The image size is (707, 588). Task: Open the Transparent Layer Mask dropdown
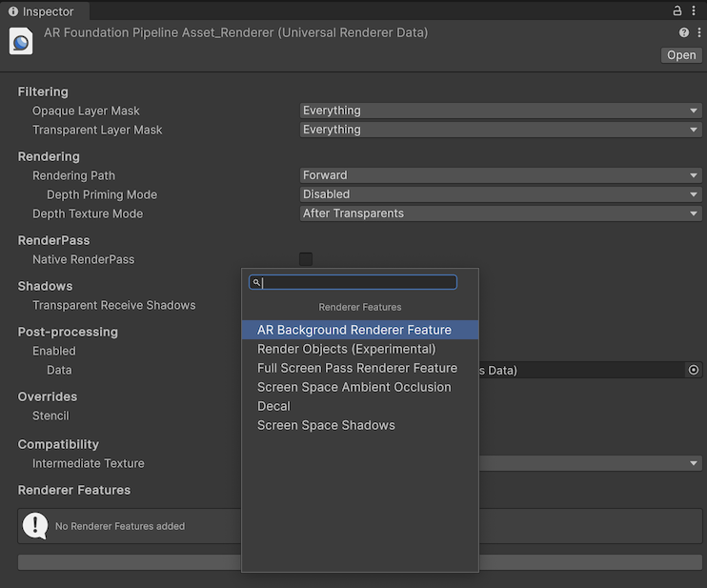500,130
